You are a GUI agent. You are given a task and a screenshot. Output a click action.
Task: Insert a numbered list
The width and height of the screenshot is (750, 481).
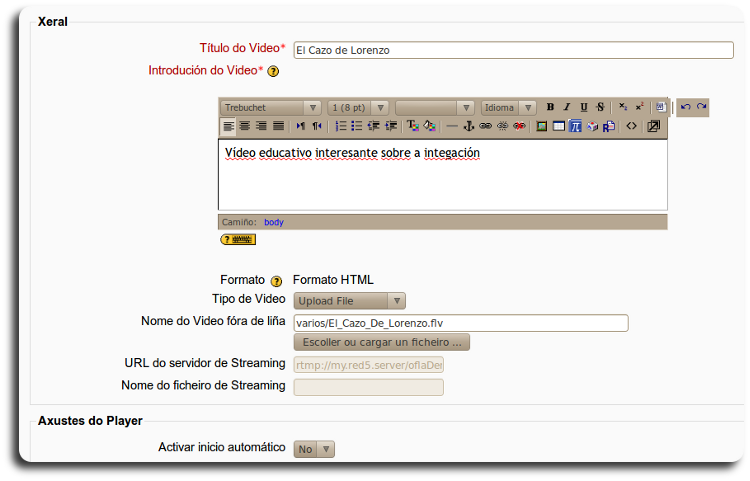click(x=341, y=126)
